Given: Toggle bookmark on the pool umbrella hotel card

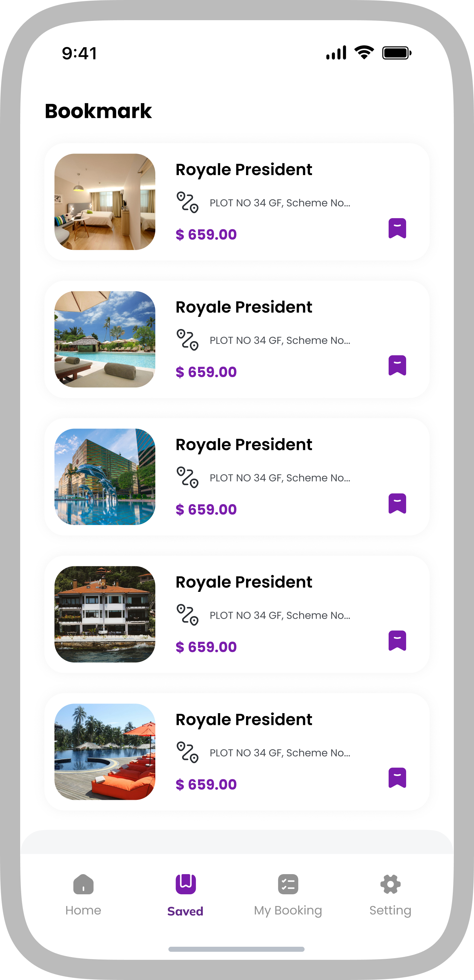Looking at the screenshot, I should click(397, 366).
